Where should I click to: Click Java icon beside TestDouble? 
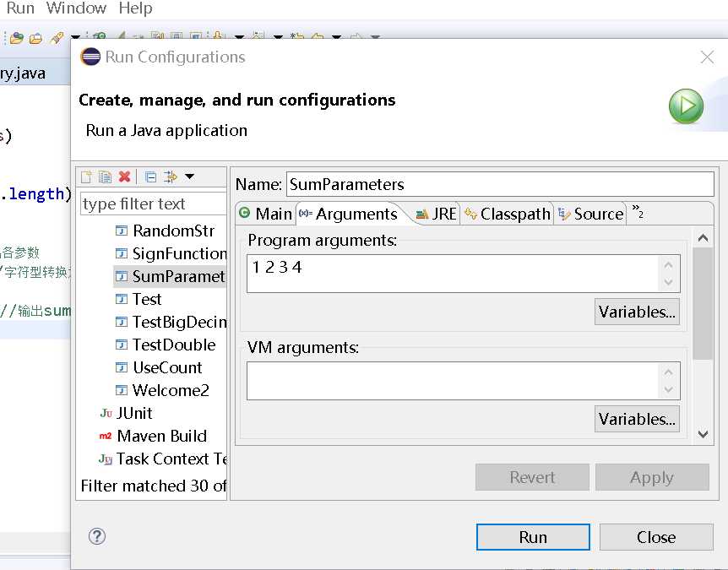pyautogui.click(x=121, y=345)
